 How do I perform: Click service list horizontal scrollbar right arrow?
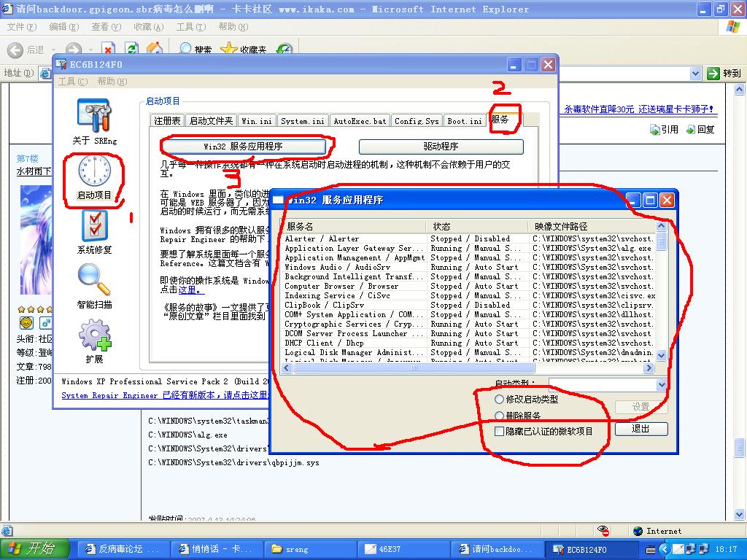(649, 368)
